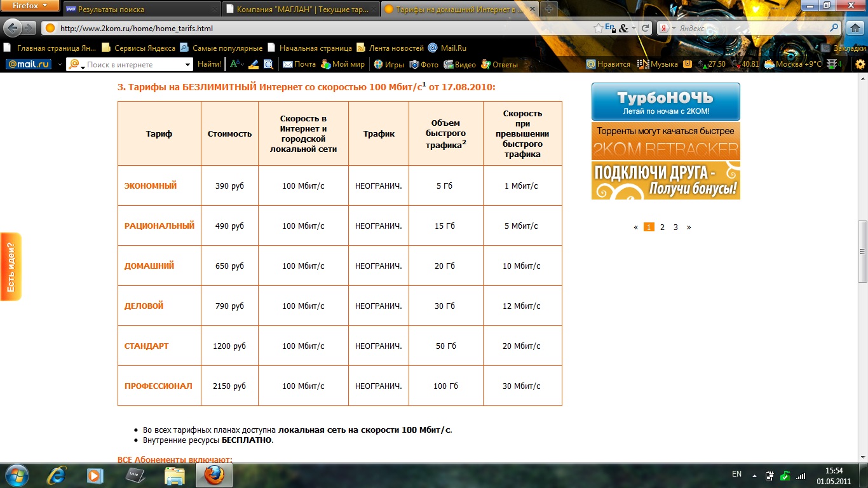The height and width of the screenshot is (488, 868).
Task: Open the ЭКОНОМНЫЙ tariff link
Action: click(x=151, y=186)
